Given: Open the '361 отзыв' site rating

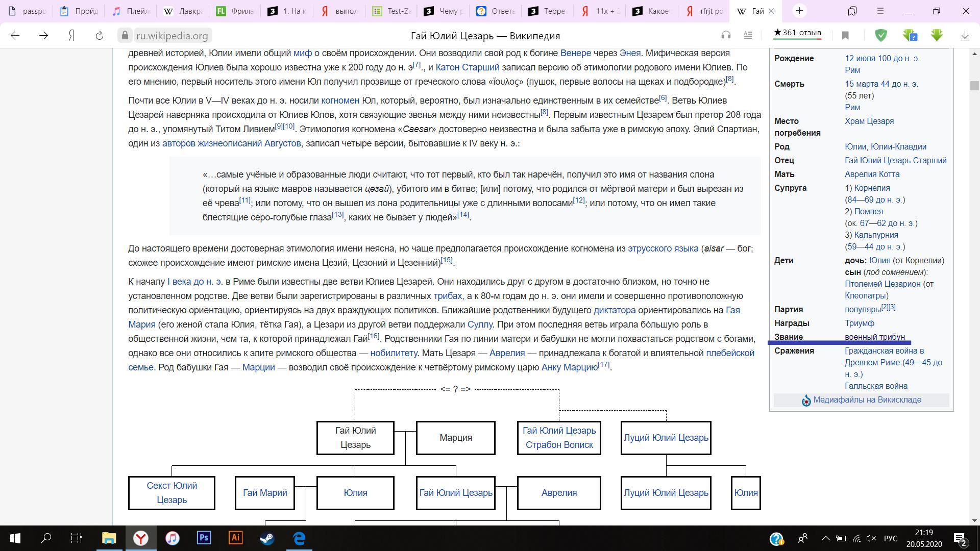Looking at the screenshot, I should (797, 33).
